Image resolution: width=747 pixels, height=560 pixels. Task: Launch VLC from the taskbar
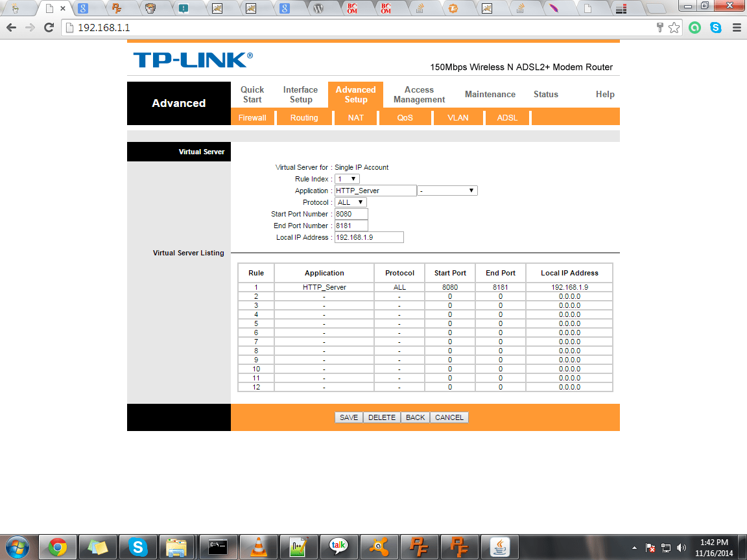tap(258, 546)
